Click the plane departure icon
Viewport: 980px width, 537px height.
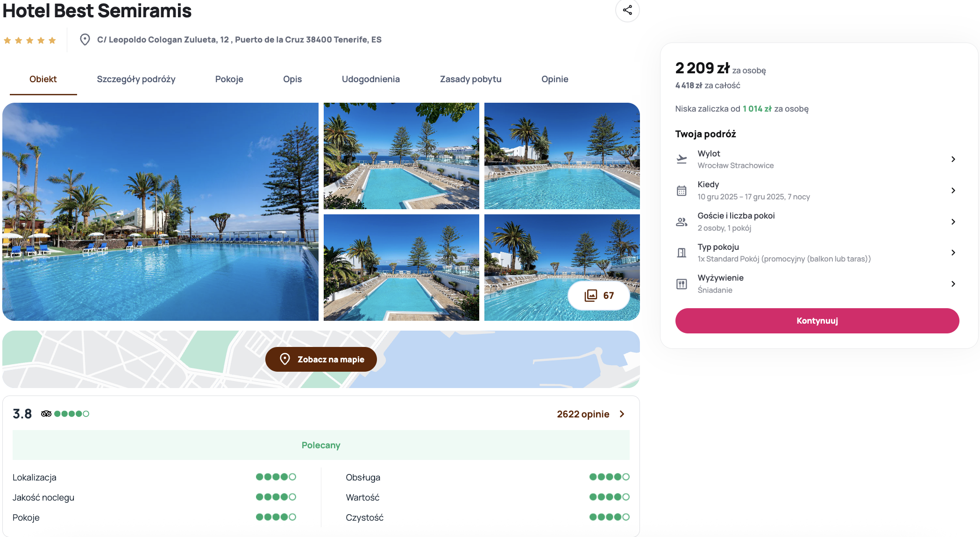click(682, 159)
